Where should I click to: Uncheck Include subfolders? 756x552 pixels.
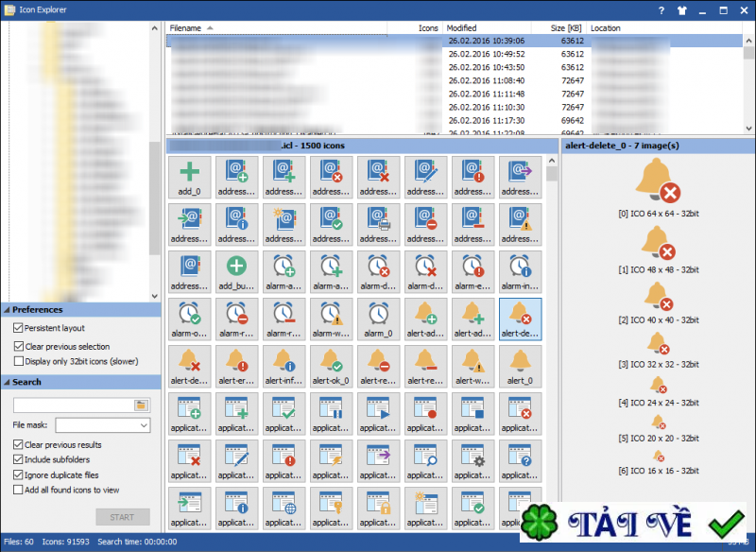point(19,460)
